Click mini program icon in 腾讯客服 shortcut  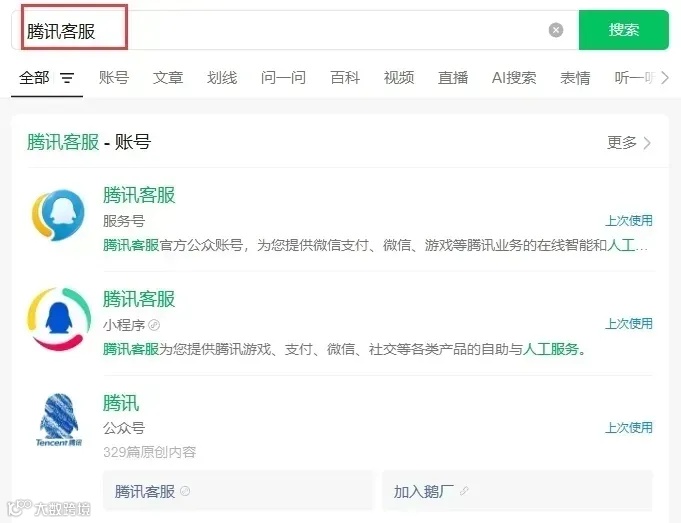[185, 491]
